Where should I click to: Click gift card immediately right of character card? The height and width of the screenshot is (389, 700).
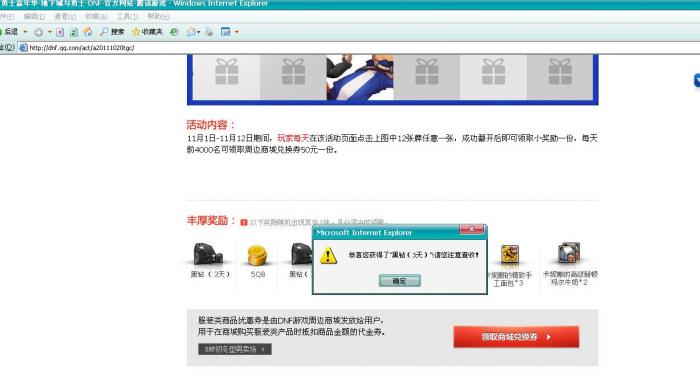(427, 77)
